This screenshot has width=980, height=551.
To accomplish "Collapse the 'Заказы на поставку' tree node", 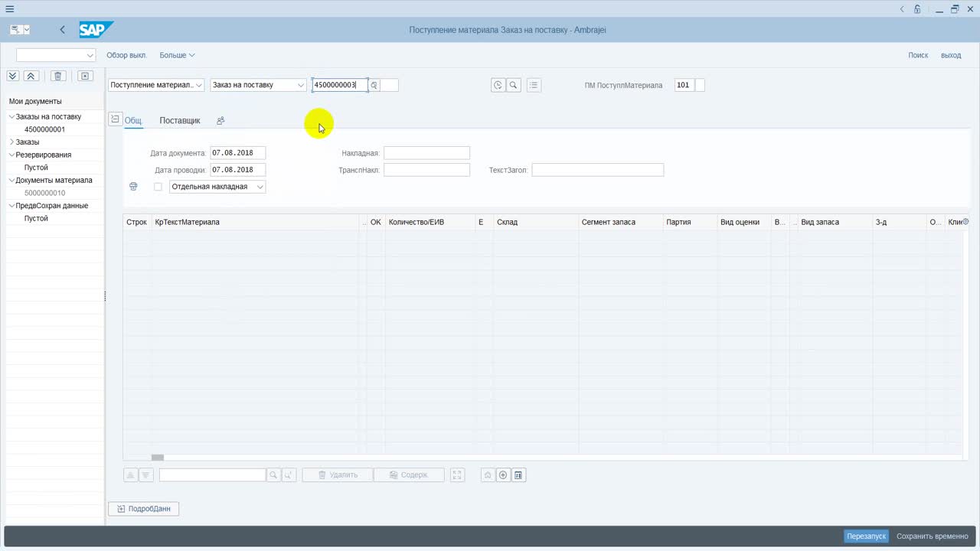I will point(11,117).
